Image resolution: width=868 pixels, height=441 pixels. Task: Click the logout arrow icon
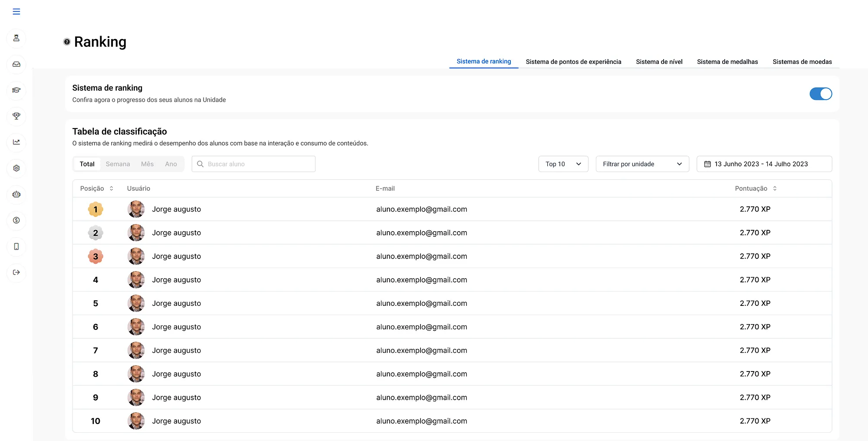16,272
